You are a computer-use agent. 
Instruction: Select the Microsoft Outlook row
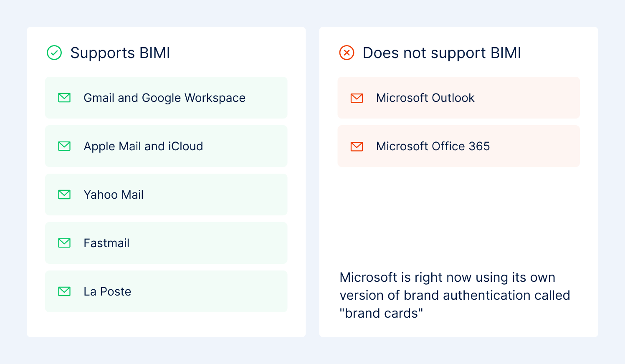point(458,98)
